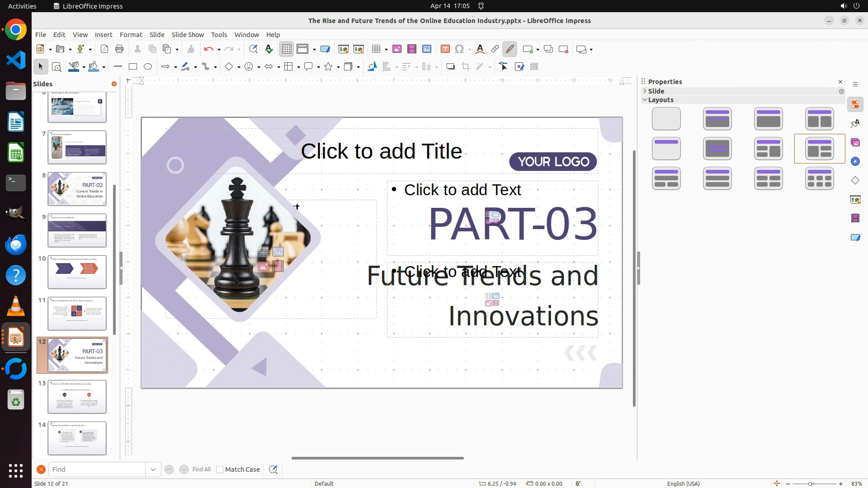Select the Rectangle shape tool
The width and height of the screenshot is (868, 488).
pyautogui.click(x=133, y=67)
